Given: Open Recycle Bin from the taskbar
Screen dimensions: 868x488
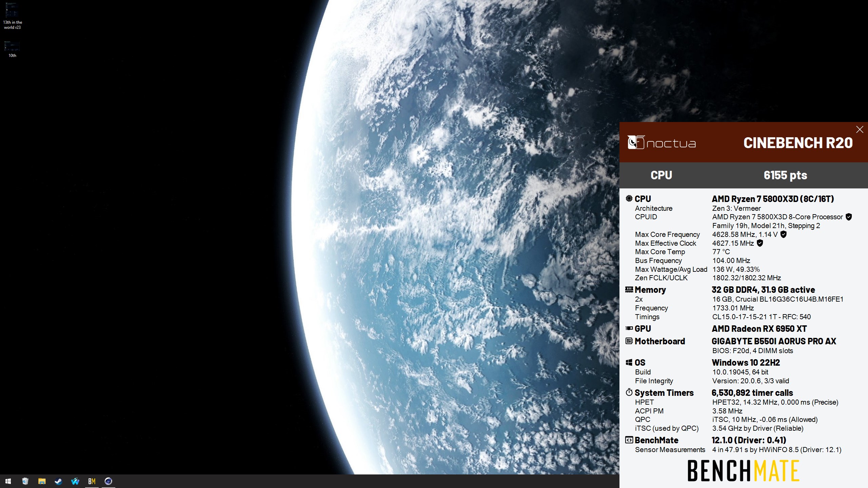Looking at the screenshot, I should [25, 481].
